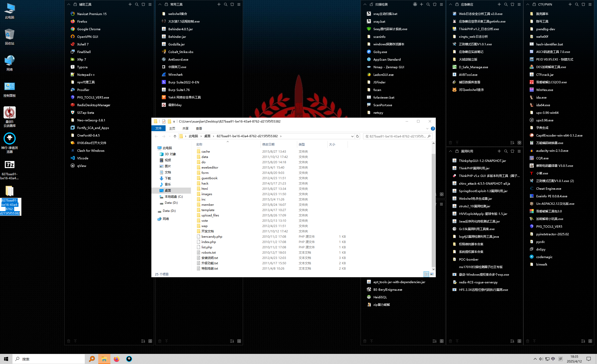The height and width of the screenshot is (364, 597).
Task: Open Yakit 网络安全单兵工具
Action: point(181,97)
